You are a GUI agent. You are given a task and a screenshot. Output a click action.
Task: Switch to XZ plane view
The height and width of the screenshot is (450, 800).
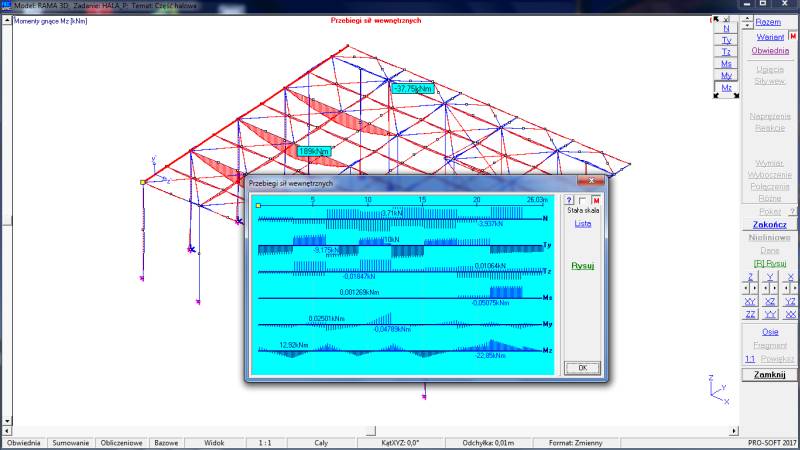(x=770, y=301)
